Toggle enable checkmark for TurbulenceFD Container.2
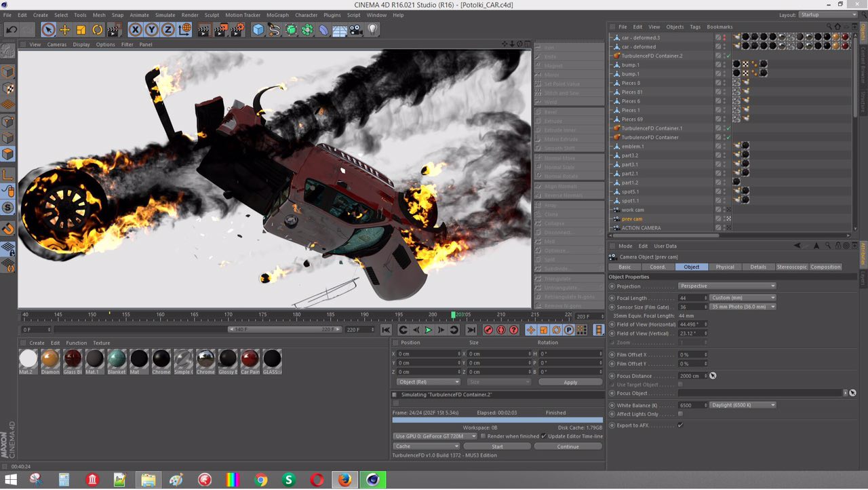868x490 pixels. [x=728, y=56]
